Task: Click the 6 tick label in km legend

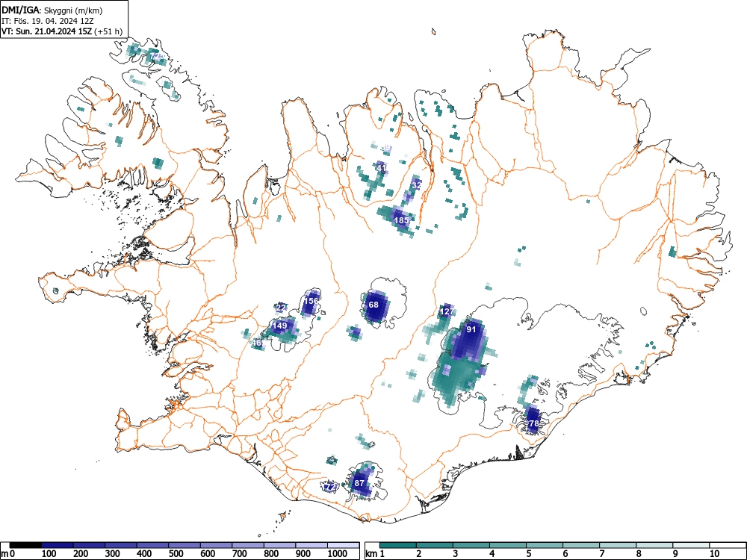Action: click(x=565, y=554)
